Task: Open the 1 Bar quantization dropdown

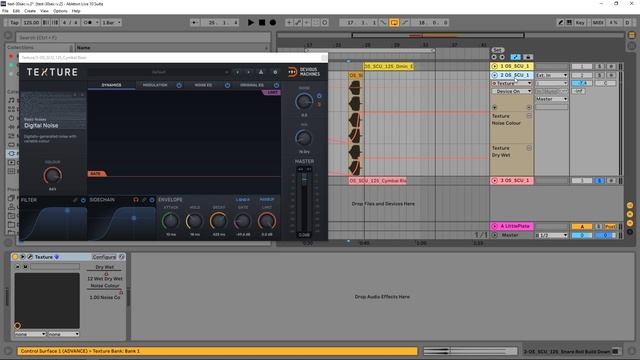Action: pyautogui.click(x=111, y=22)
